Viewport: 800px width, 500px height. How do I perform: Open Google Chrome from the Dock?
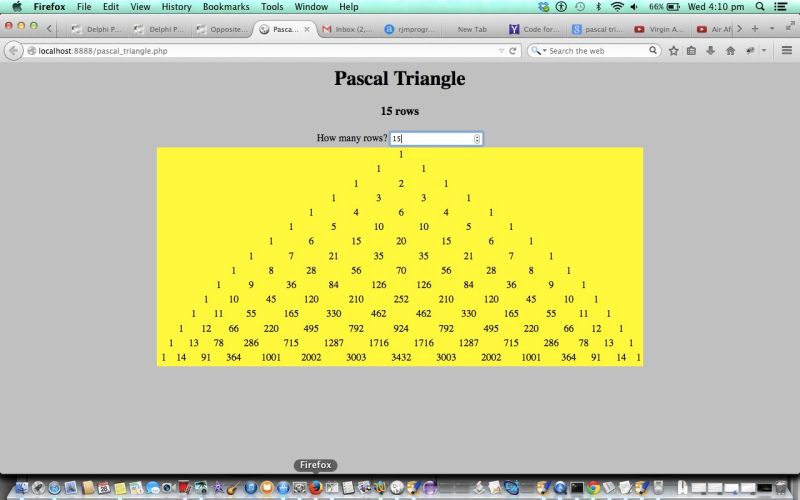[x=593, y=488]
